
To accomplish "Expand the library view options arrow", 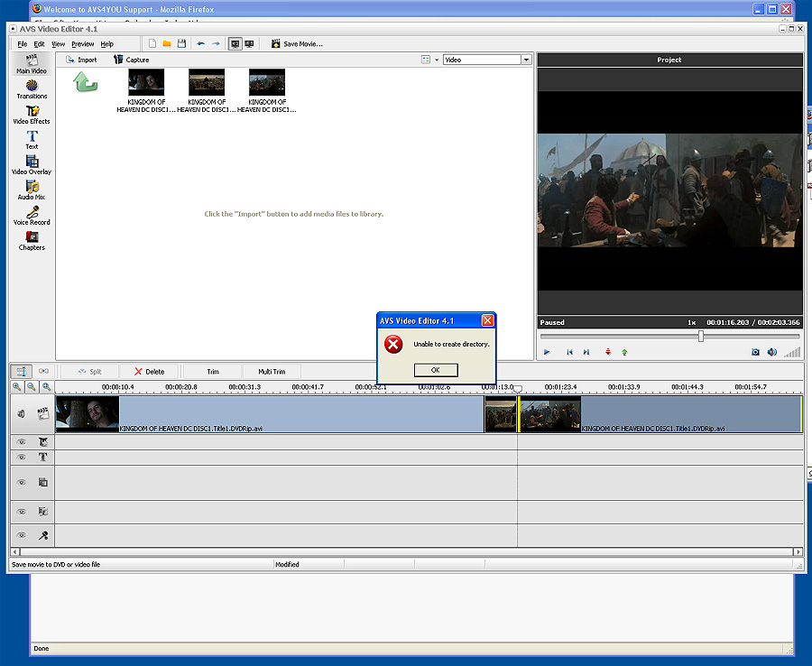I will point(437,60).
